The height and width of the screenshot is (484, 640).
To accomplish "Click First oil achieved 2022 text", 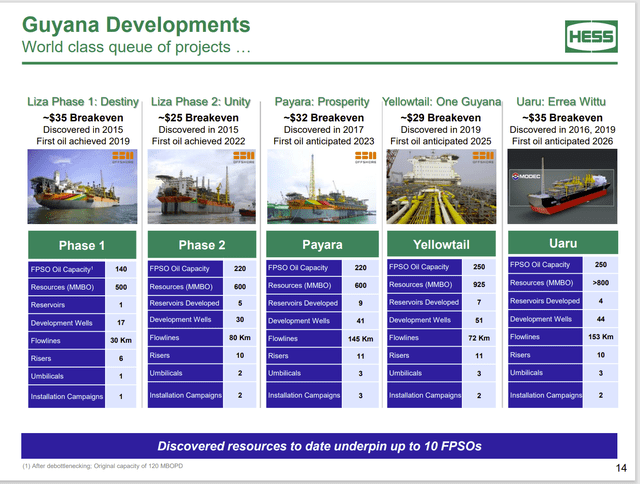I will coord(198,141).
